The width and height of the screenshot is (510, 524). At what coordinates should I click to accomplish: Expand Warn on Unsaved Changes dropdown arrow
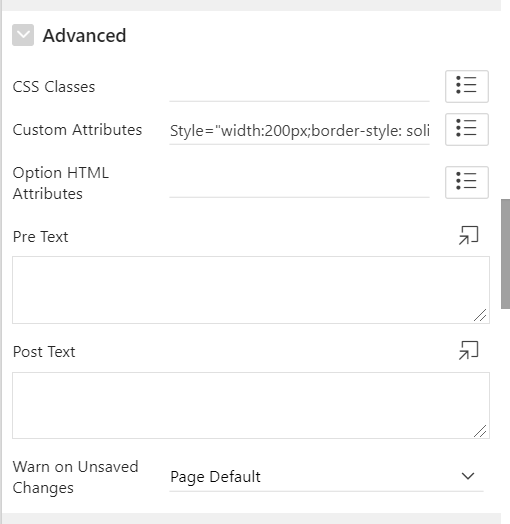point(468,476)
